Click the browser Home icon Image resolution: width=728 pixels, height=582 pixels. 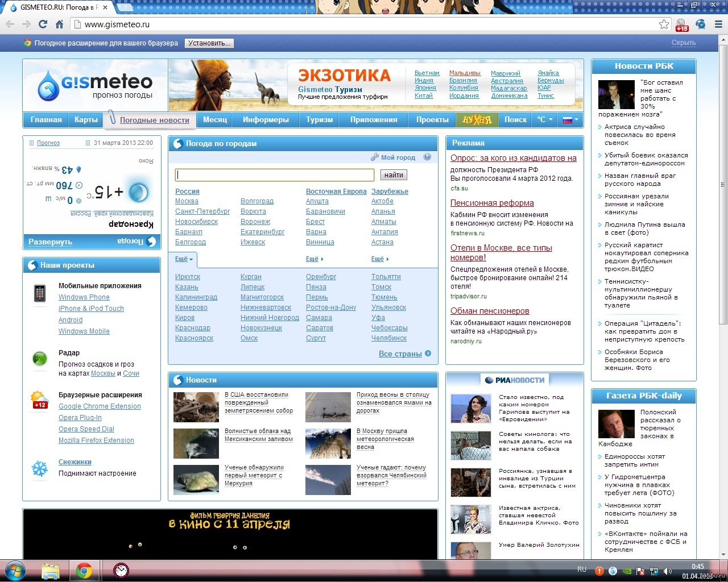pos(59,24)
